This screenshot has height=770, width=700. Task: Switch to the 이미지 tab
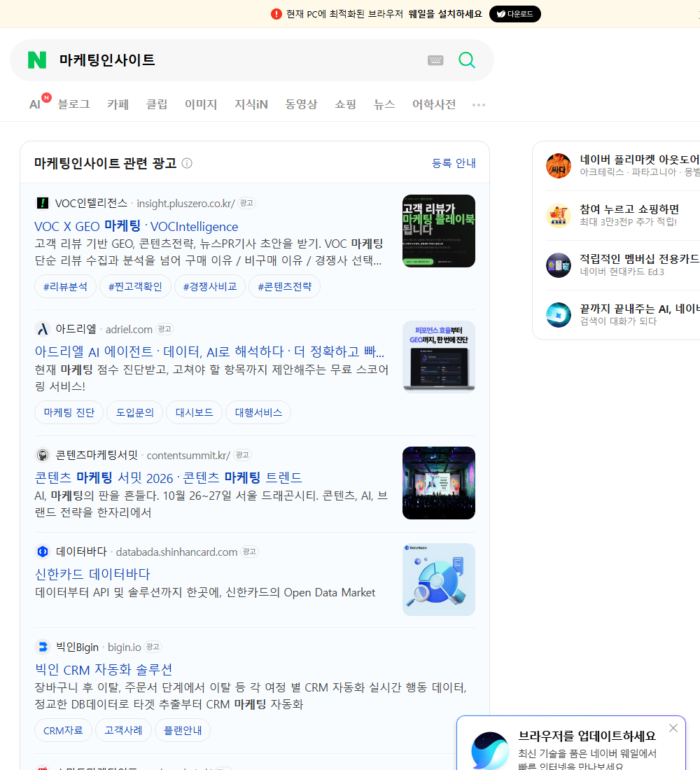point(201,104)
